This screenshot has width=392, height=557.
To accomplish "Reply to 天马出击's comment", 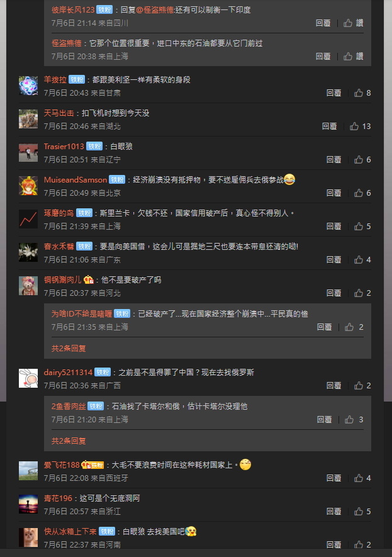I will 329,127.
